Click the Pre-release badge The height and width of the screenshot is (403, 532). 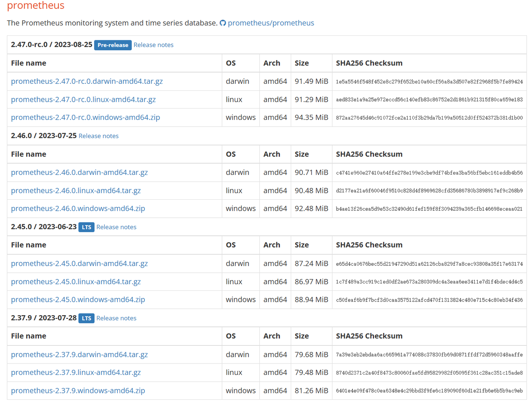113,45
